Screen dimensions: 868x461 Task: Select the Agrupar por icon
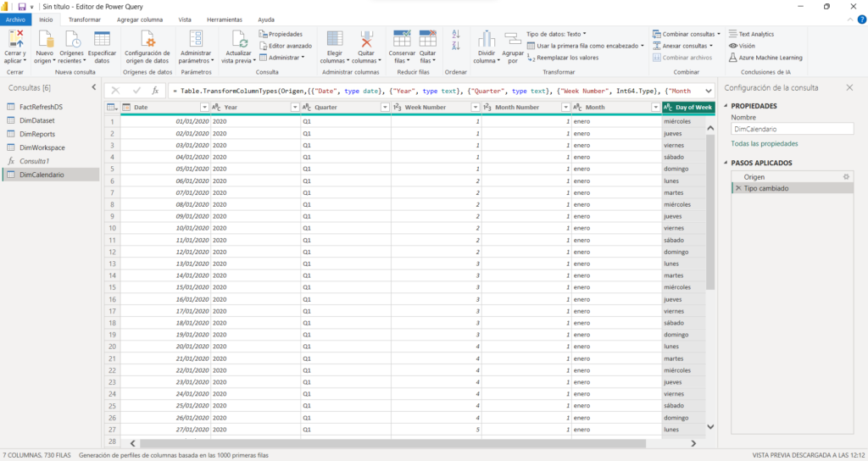[512, 39]
